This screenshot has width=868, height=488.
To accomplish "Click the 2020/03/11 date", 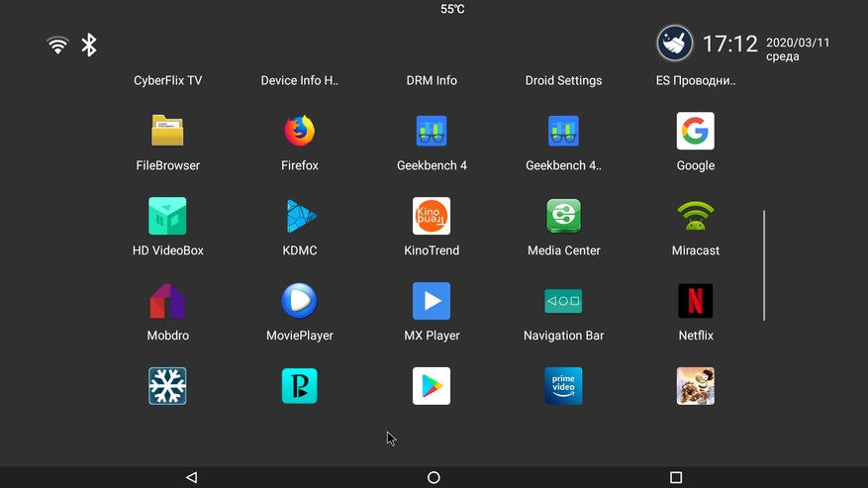I will [798, 43].
